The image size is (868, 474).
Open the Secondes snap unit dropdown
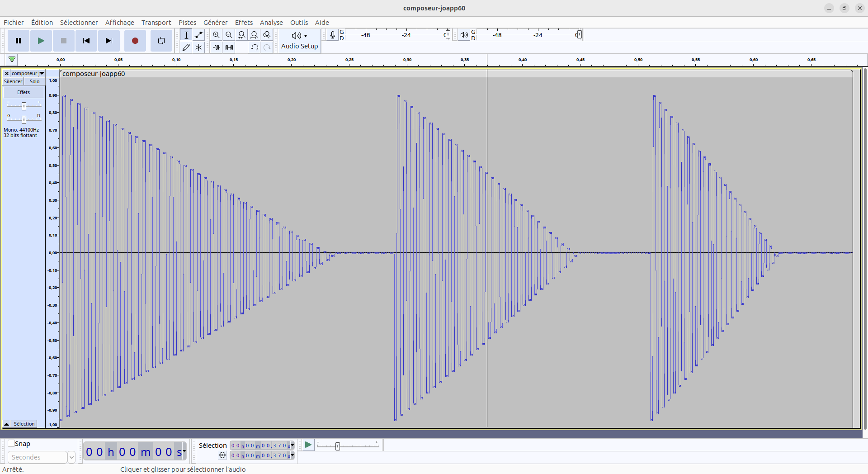71,457
